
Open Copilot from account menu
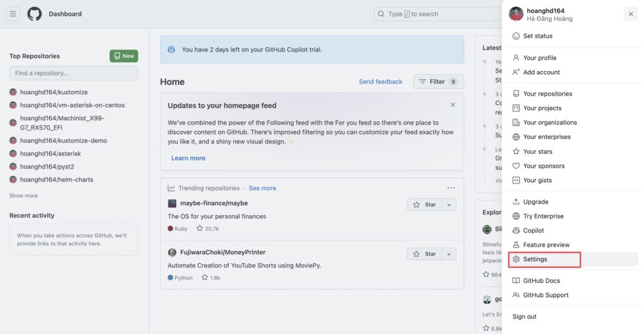tap(573, 230)
